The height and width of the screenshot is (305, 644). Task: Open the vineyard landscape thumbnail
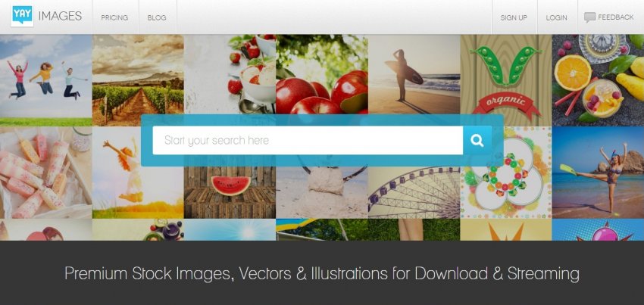(x=138, y=80)
